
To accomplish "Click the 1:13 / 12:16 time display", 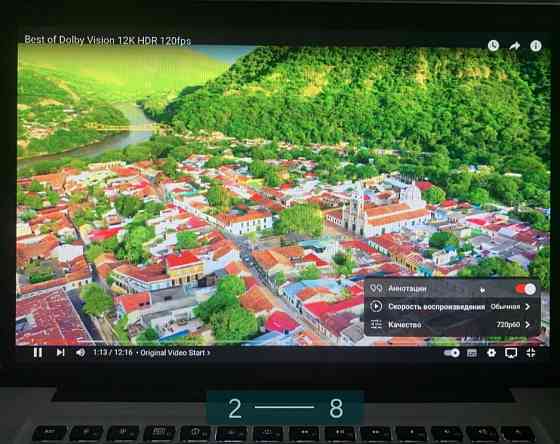I will [112, 353].
